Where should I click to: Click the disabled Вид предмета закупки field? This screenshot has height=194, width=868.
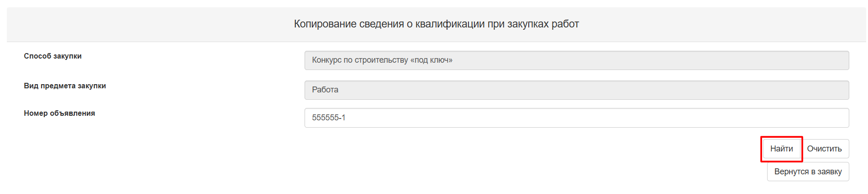pos(576,90)
